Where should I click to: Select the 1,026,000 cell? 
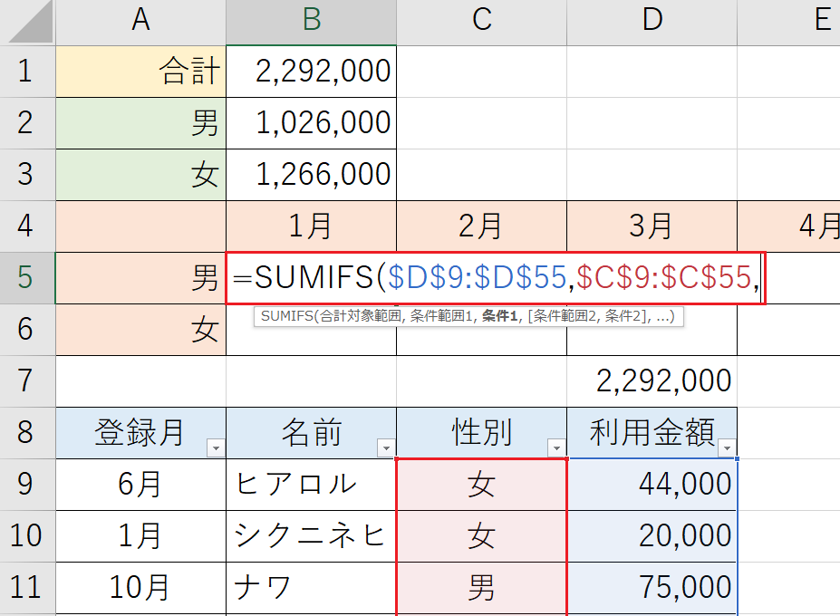(311, 122)
